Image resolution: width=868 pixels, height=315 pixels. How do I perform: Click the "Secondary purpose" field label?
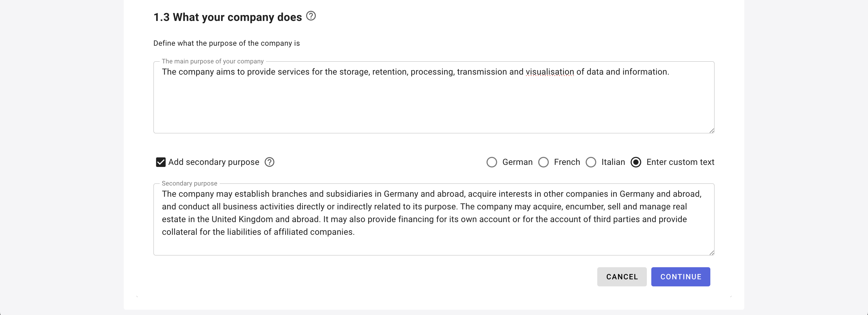pyautogui.click(x=189, y=183)
